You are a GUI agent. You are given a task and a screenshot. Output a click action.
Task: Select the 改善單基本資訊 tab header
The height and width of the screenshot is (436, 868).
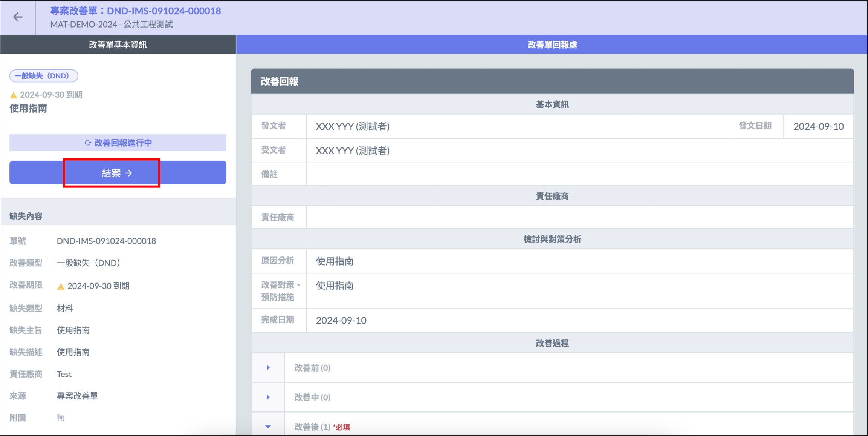(118, 45)
